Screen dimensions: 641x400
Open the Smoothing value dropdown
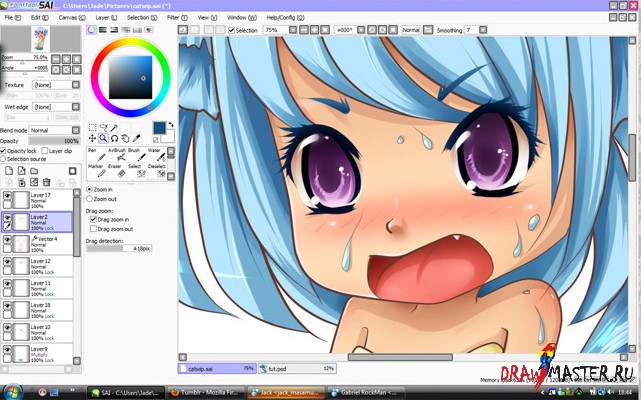point(483,30)
